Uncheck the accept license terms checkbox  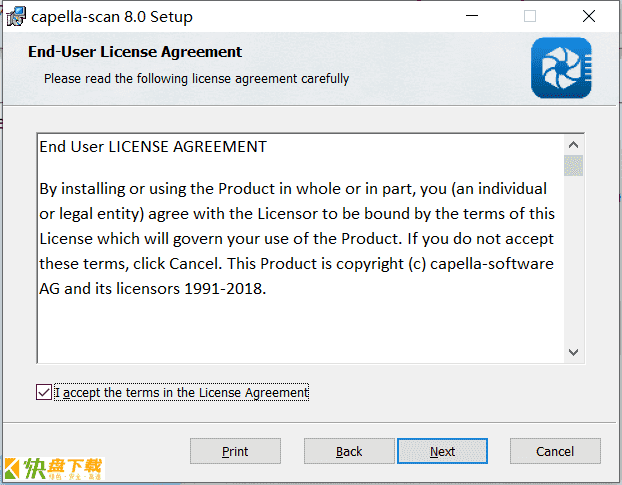coord(44,392)
